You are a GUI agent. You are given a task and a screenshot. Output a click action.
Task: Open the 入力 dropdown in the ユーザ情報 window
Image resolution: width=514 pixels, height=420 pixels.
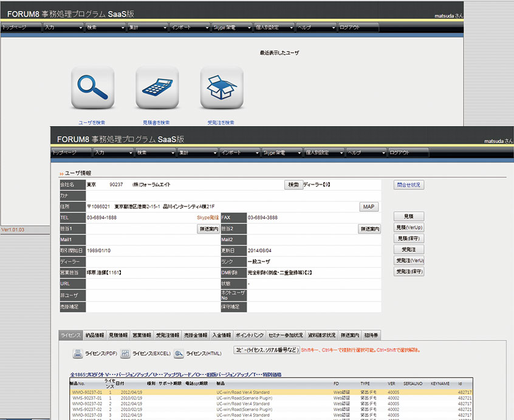point(113,152)
